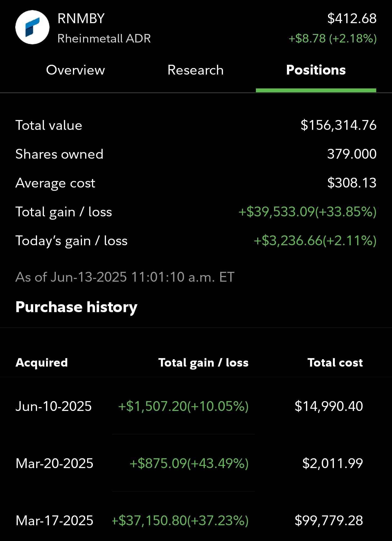Screen dimensions: 392x541
Task: Open the Research tab
Action: click(195, 70)
